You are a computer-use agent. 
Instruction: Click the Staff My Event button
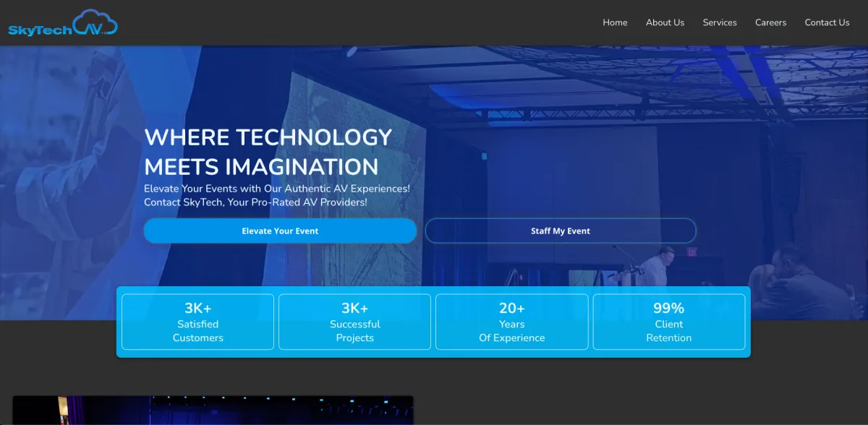click(561, 231)
